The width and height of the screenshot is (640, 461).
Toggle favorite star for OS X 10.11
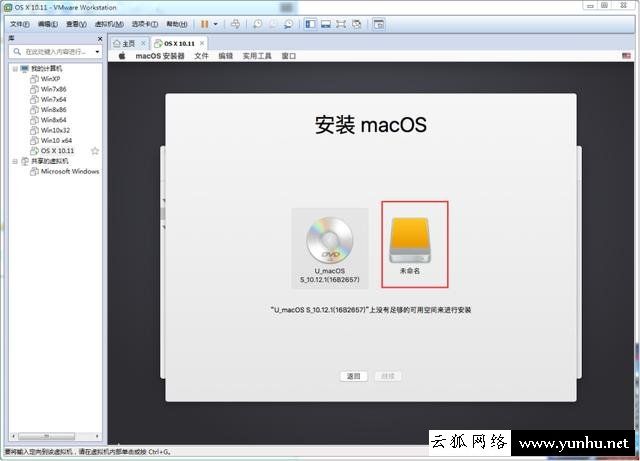coord(95,151)
